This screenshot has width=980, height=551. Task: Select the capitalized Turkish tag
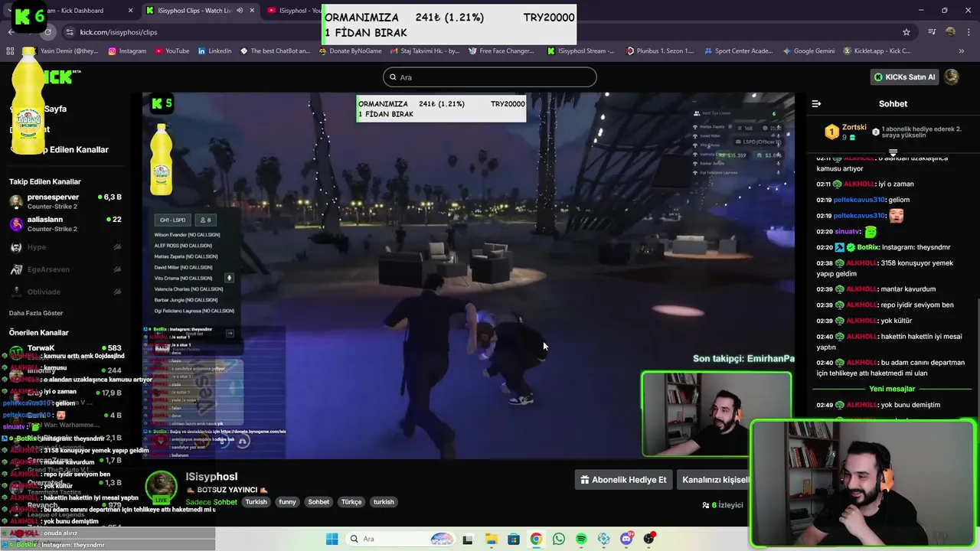[256, 502]
